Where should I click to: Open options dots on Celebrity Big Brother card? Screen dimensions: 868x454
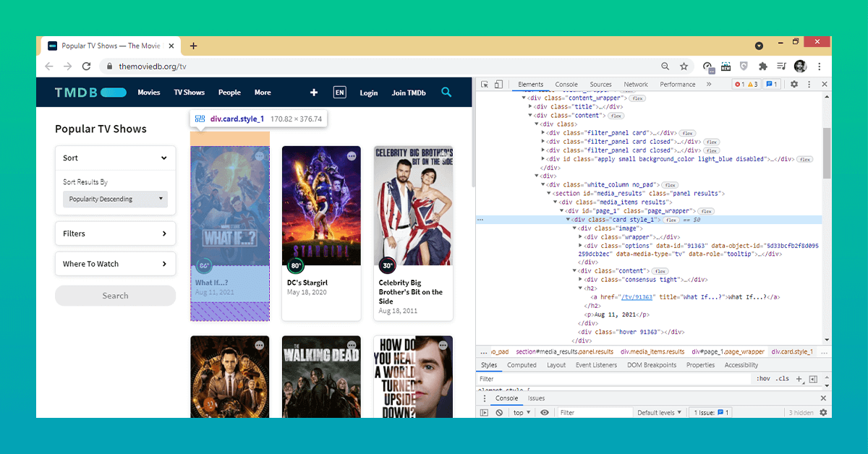[x=443, y=156]
